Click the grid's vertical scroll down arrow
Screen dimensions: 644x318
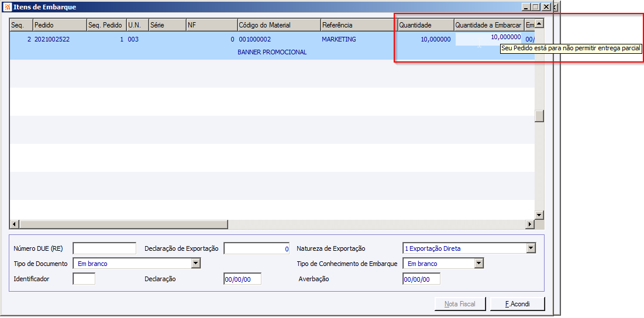coord(539,215)
